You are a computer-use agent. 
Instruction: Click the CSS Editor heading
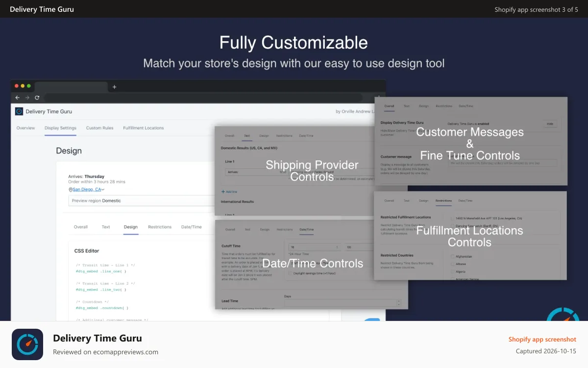(87, 251)
